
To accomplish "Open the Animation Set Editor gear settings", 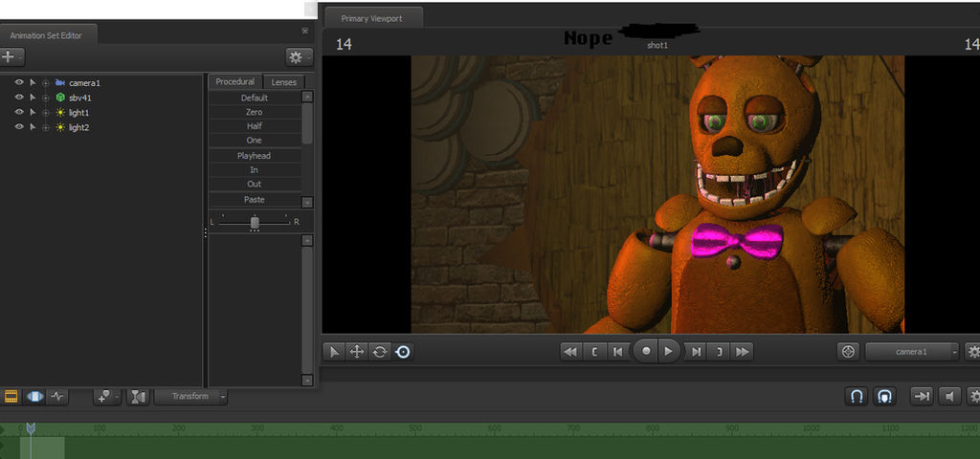I will pos(299,56).
